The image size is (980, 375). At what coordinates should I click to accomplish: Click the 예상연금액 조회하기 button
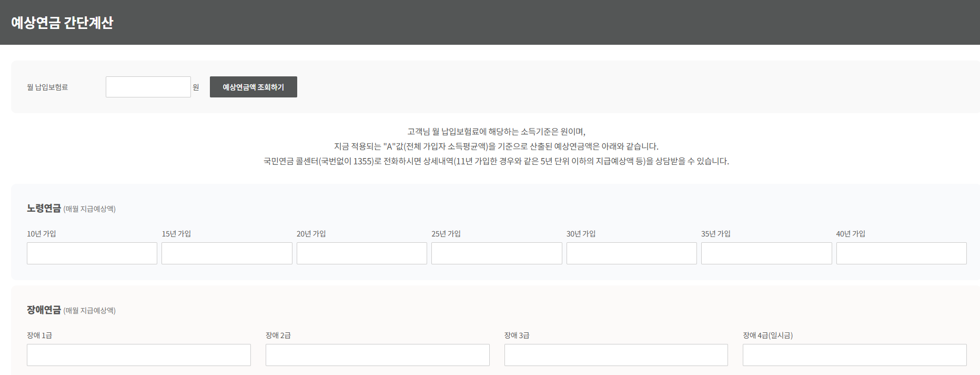click(x=254, y=87)
